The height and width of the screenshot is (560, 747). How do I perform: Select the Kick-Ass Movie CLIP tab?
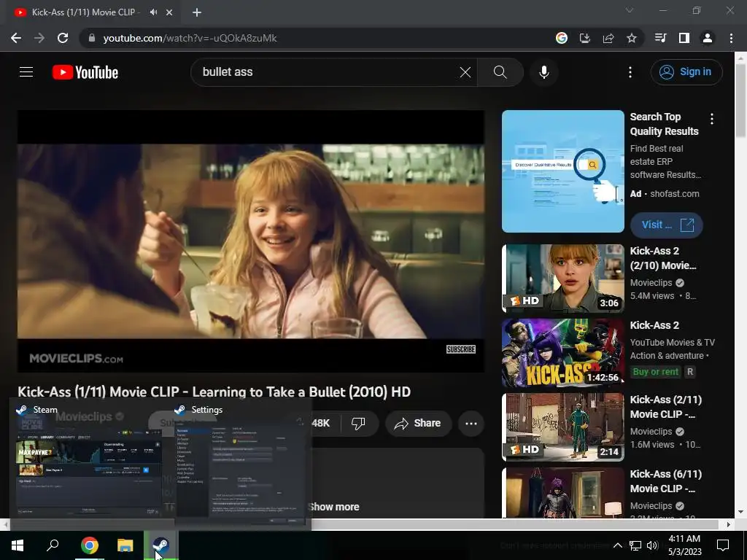point(86,12)
